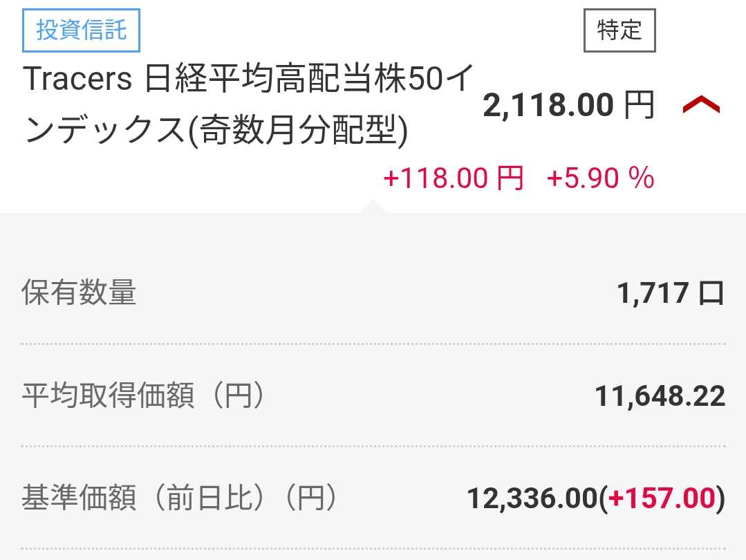Click the 2,118.00 valuation amount
Image resolution: width=746 pixels, height=560 pixels.
click(x=548, y=106)
